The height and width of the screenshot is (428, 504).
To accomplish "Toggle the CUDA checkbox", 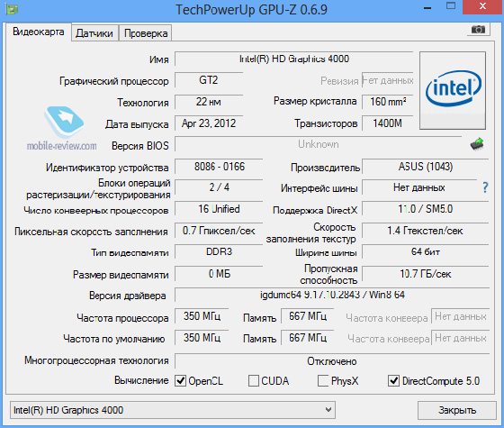I will point(254,381).
